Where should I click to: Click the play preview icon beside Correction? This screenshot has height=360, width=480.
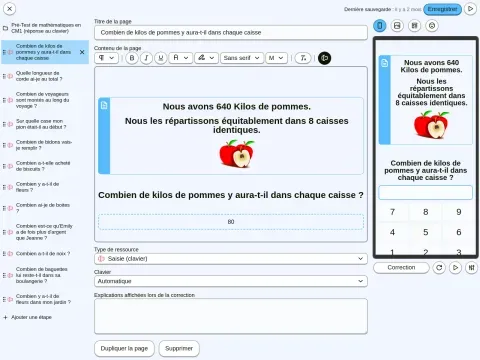(x=455, y=268)
